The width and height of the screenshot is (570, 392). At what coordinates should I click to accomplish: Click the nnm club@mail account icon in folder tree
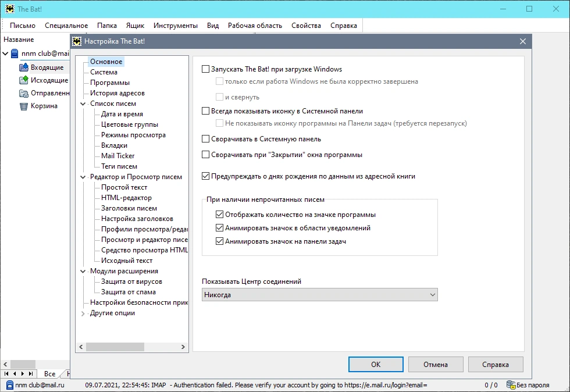point(15,54)
